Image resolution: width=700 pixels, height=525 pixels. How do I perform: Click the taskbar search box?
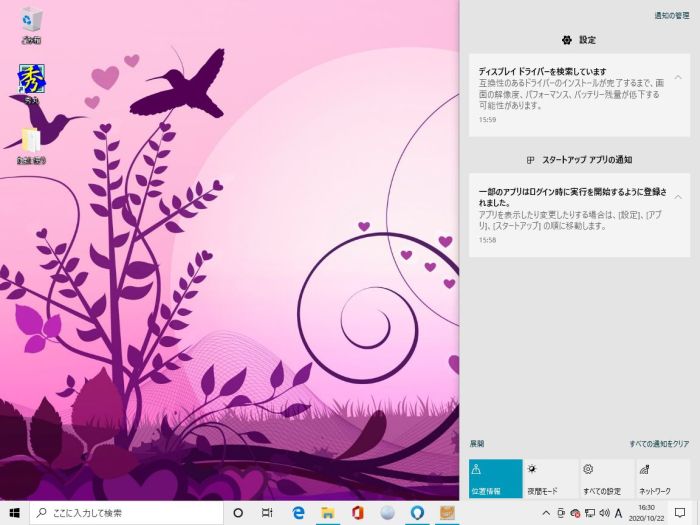127,513
